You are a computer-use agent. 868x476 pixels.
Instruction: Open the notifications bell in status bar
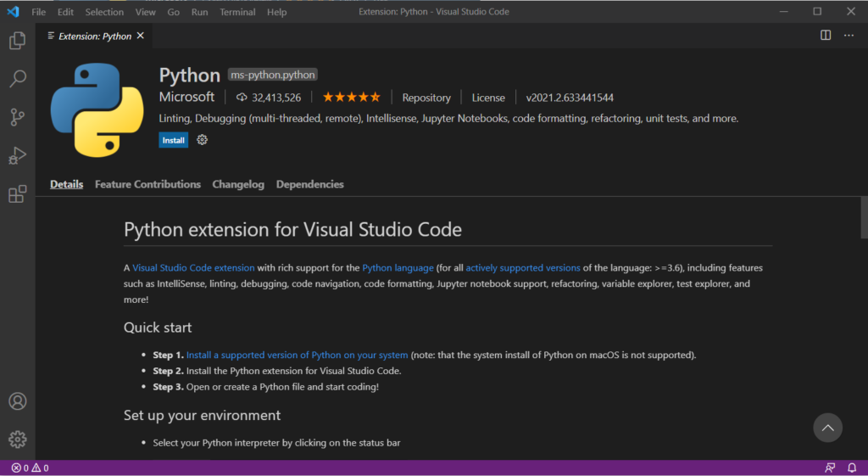852,468
